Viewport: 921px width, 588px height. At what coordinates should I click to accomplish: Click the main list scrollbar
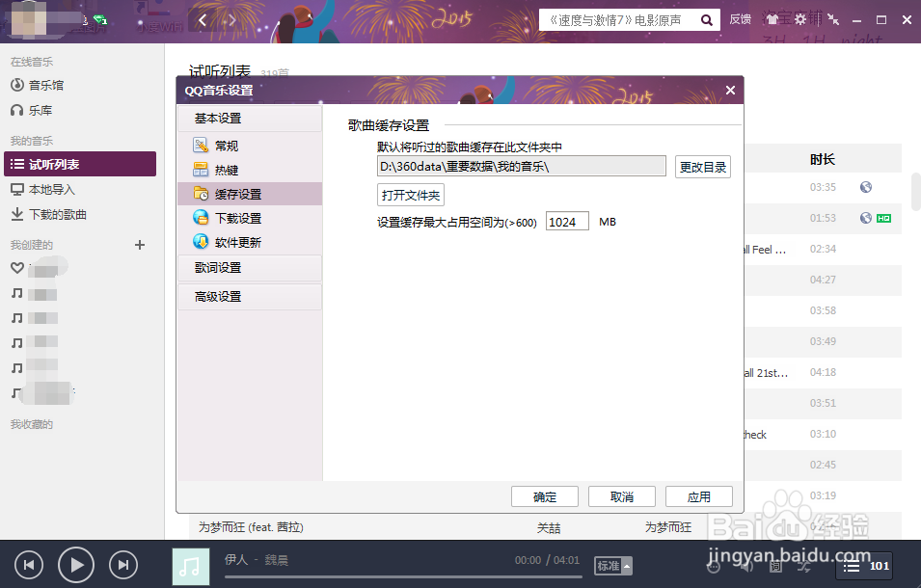pyautogui.click(x=916, y=191)
